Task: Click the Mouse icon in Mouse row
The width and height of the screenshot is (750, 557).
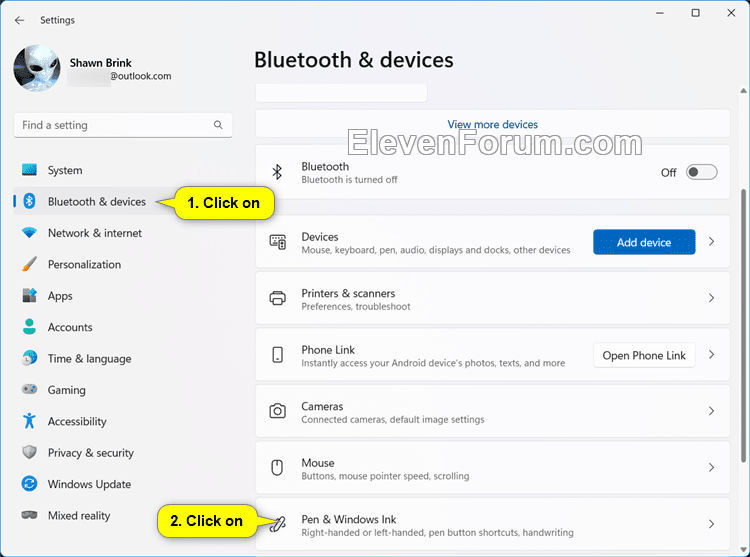Action: click(277, 467)
